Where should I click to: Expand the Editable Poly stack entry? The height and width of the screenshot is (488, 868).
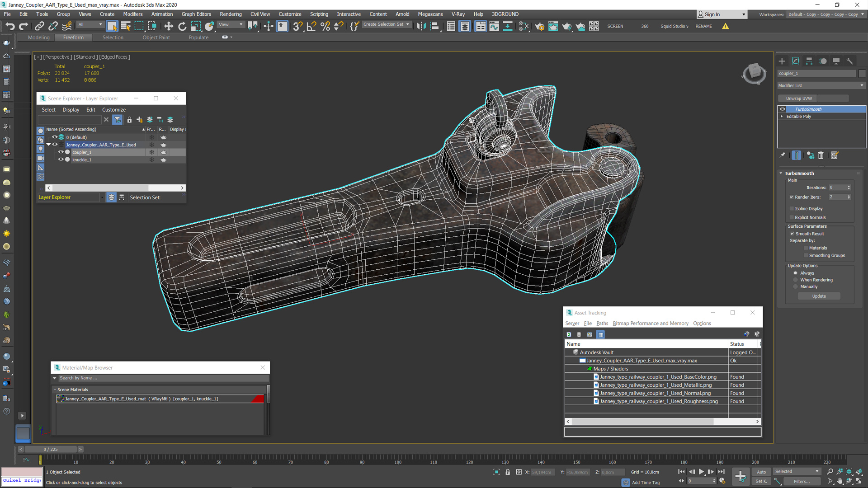(782, 117)
